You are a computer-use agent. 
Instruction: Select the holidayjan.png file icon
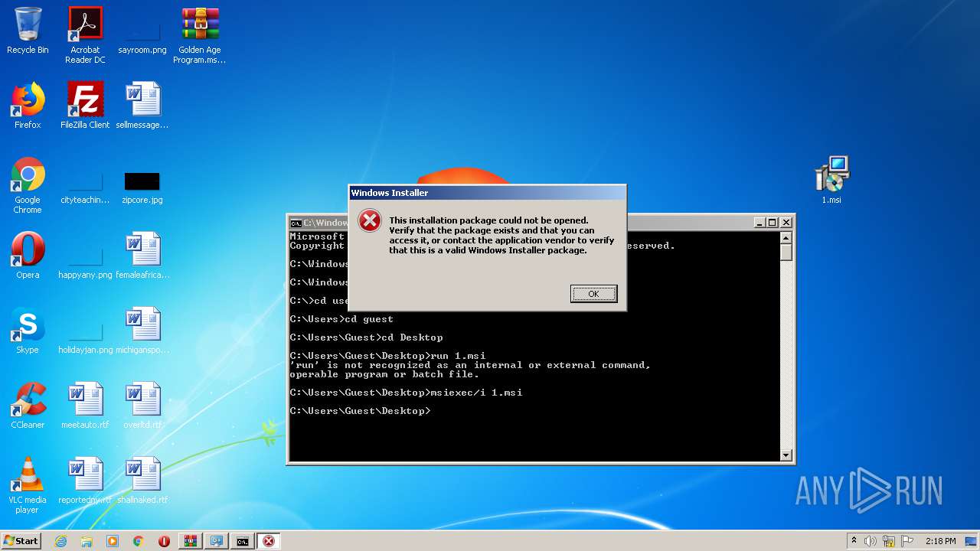[x=85, y=335]
